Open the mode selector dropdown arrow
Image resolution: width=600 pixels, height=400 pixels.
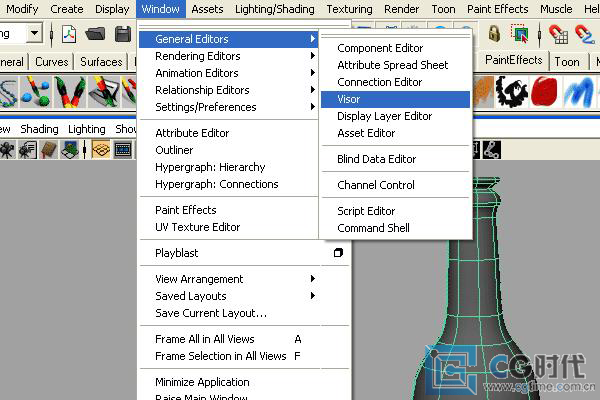34,33
